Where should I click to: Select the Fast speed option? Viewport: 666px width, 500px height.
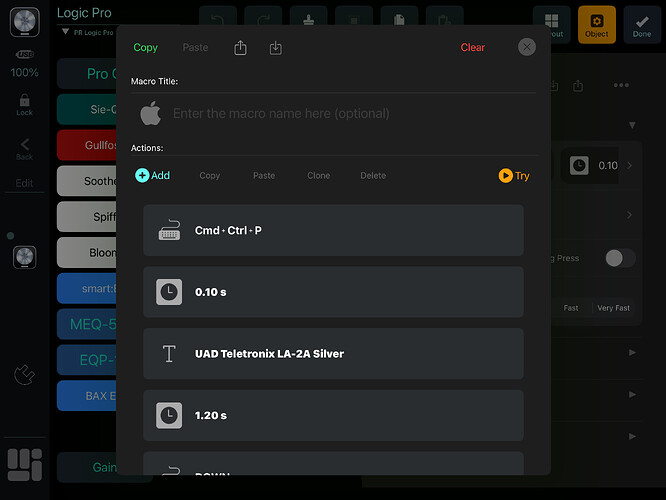pos(570,308)
